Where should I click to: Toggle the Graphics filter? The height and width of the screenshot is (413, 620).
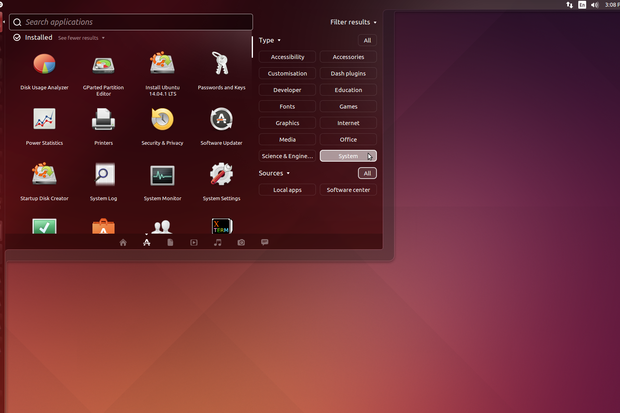pyautogui.click(x=287, y=123)
